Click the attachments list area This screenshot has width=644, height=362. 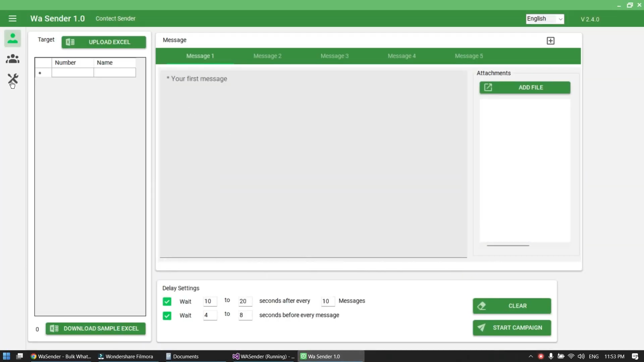point(525,170)
